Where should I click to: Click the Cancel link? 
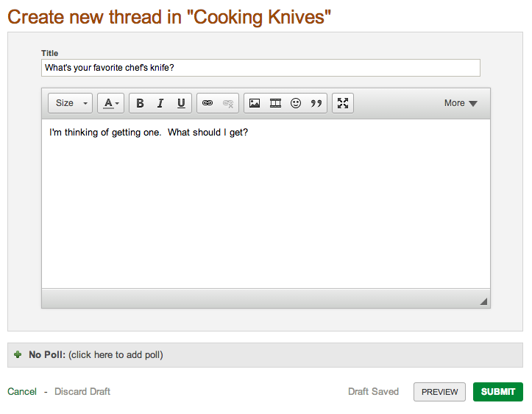tap(22, 392)
